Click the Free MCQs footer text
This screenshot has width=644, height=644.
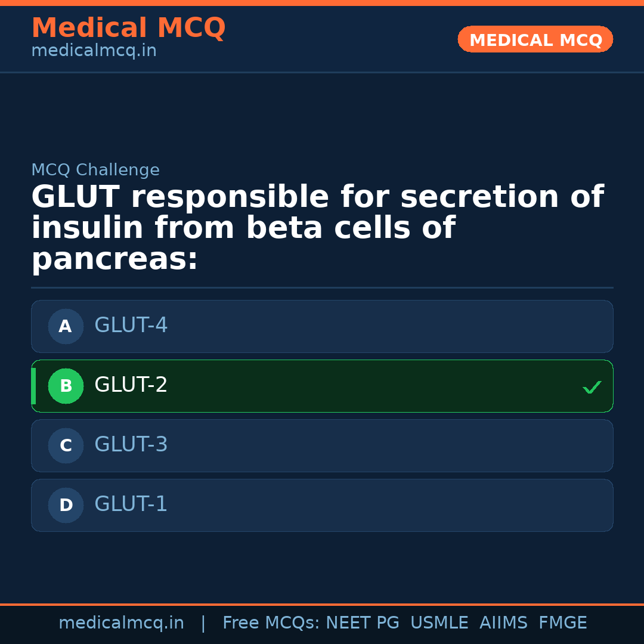point(271,623)
